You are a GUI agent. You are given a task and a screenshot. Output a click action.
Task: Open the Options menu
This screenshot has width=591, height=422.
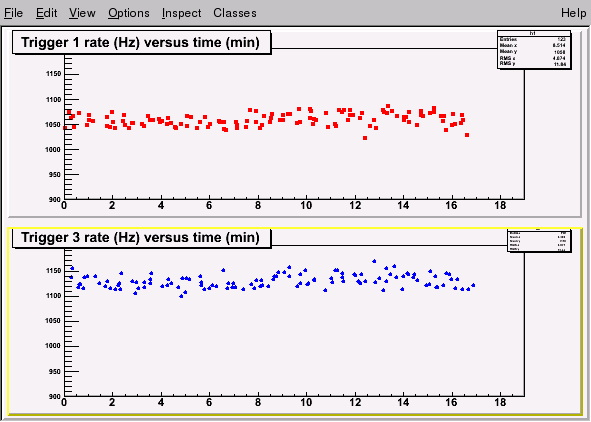pos(129,13)
